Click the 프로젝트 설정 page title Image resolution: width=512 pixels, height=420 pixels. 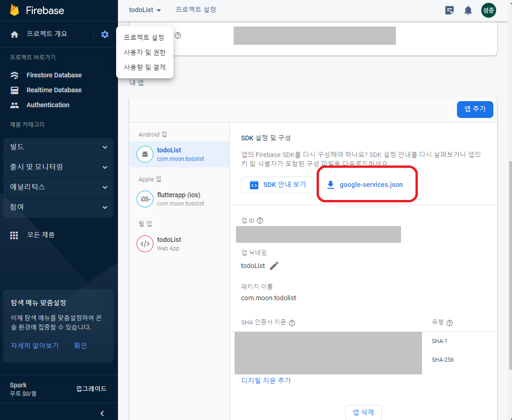(x=196, y=10)
